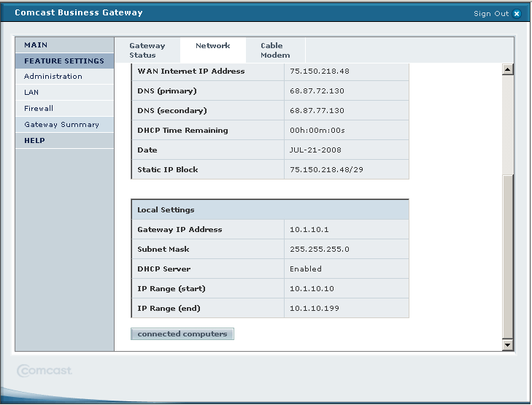Click the DHCP Server Enabled value

coord(305,269)
